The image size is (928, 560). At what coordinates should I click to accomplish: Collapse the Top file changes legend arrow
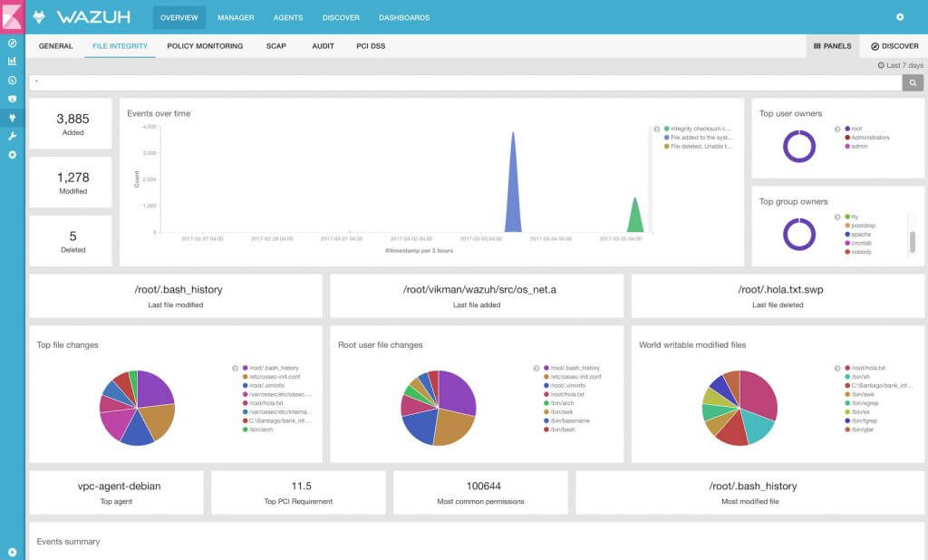(236, 368)
